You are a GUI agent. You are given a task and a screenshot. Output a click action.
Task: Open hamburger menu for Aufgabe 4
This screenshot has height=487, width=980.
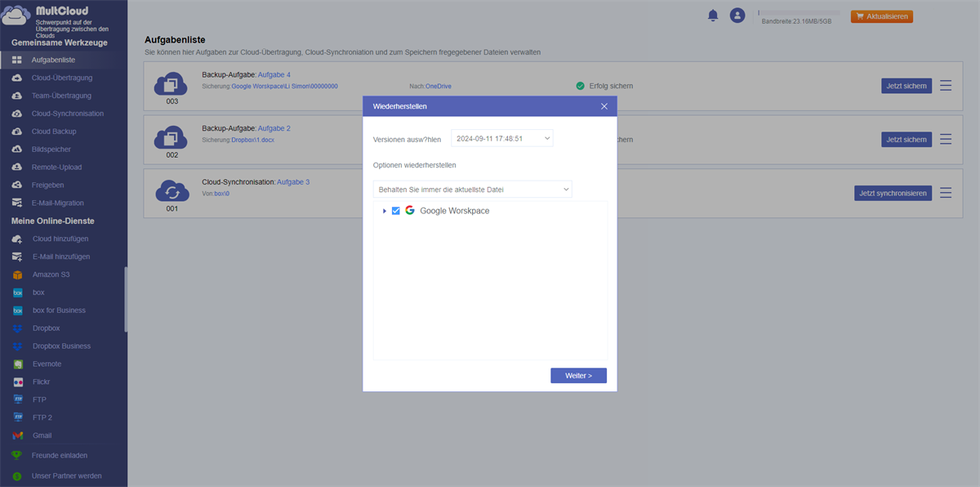click(x=946, y=86)
